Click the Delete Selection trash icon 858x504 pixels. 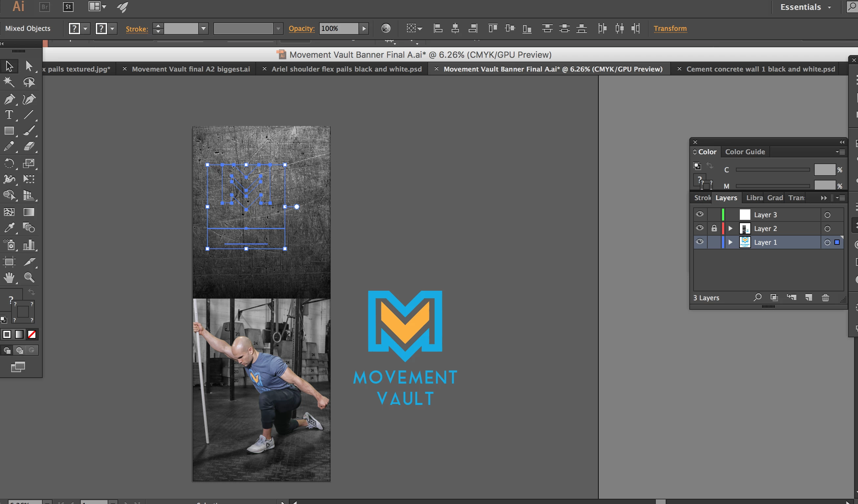click(x=825, y=298)
